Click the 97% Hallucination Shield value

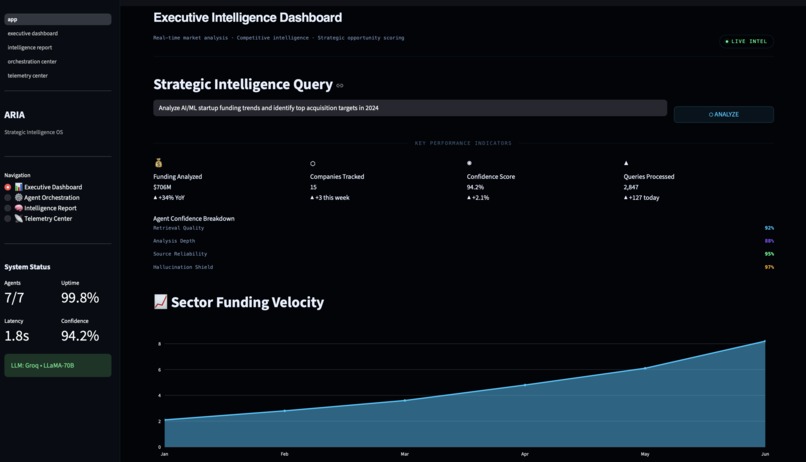pos(769,267)
